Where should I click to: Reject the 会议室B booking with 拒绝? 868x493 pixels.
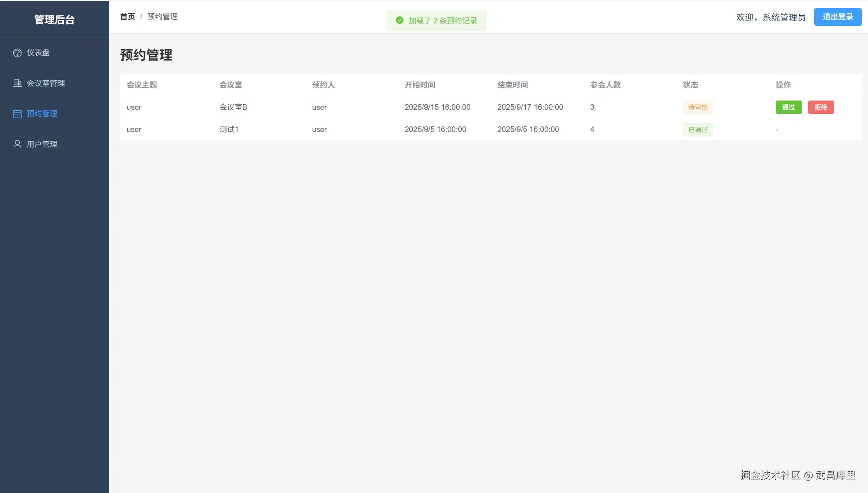coord(820,107)
